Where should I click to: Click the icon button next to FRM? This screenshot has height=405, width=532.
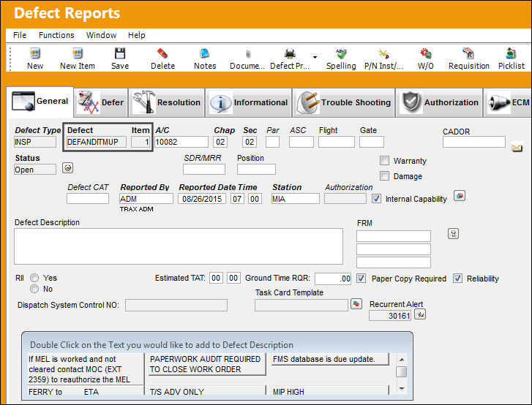click(453, 233)
